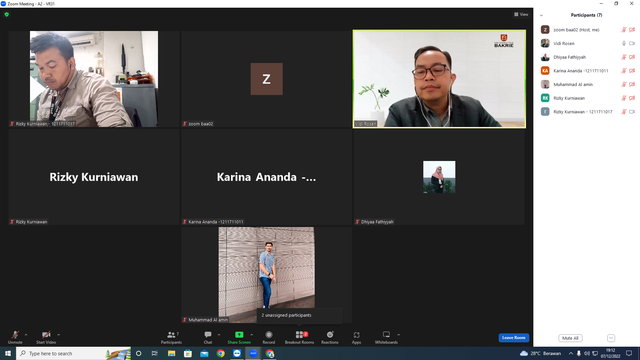Viewport: 640px width, 360px height.
Task: Open video options arrow beside Start Video
Action: click(59, 335)
